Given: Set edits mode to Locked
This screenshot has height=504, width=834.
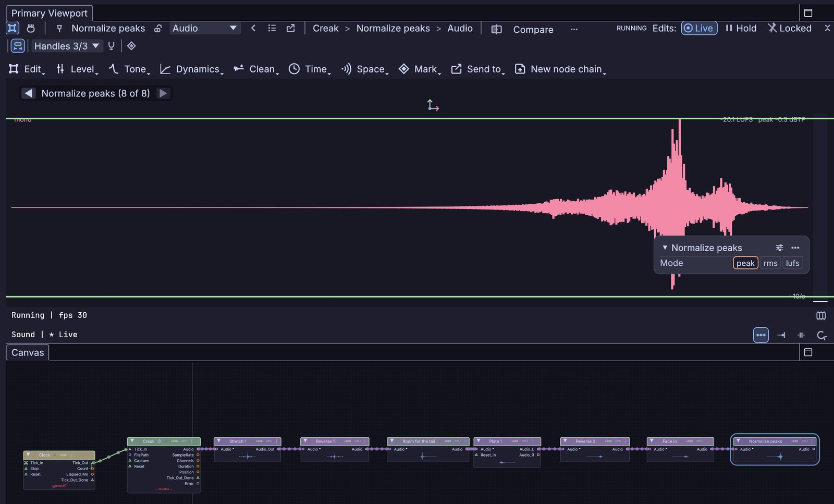Looking at the screenshot, I should 790,28.
